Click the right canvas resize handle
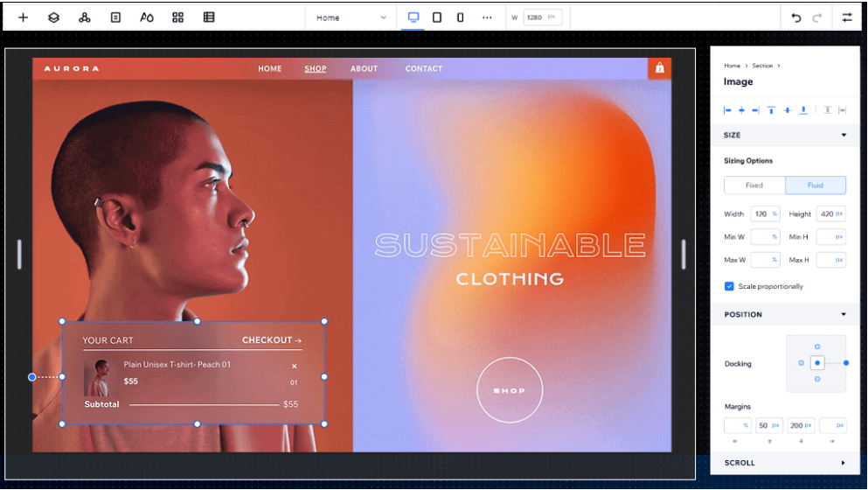868x490 pixels. pyautogui.click(x=683, y=255)
